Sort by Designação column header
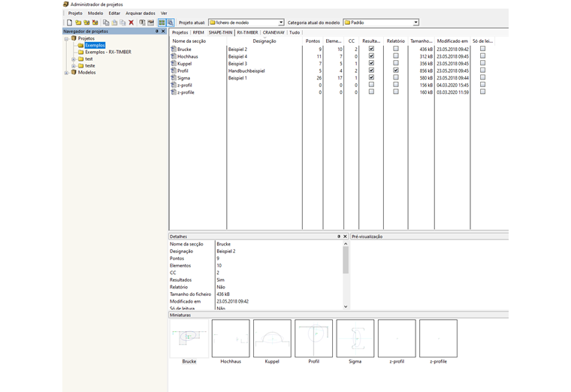 click(264, 41)
